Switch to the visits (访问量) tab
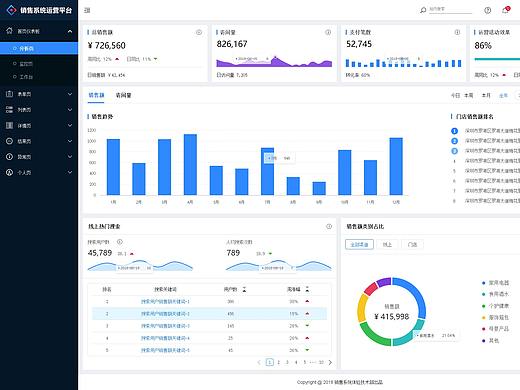This screenshot has height=390, width=520. pos(123,95)
